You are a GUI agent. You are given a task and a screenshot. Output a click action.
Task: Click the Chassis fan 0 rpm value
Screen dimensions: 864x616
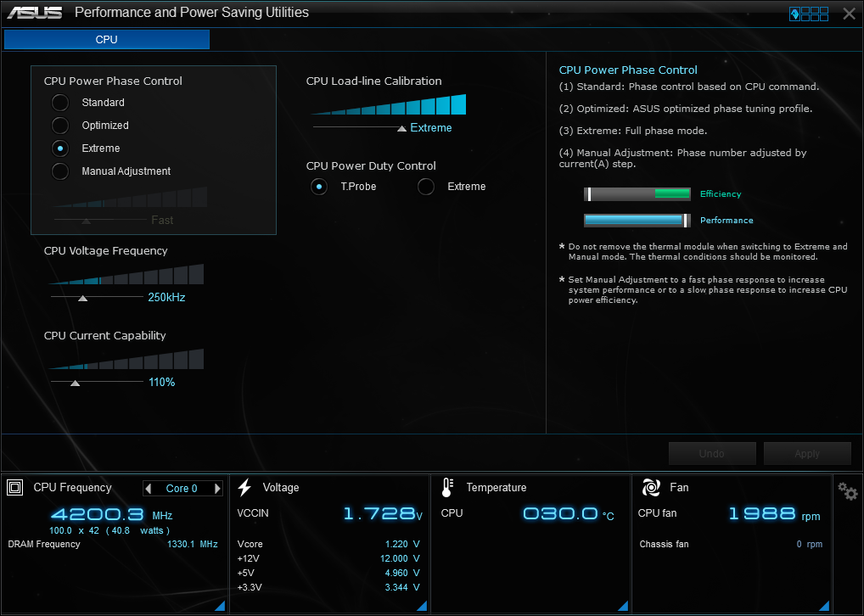810,545
